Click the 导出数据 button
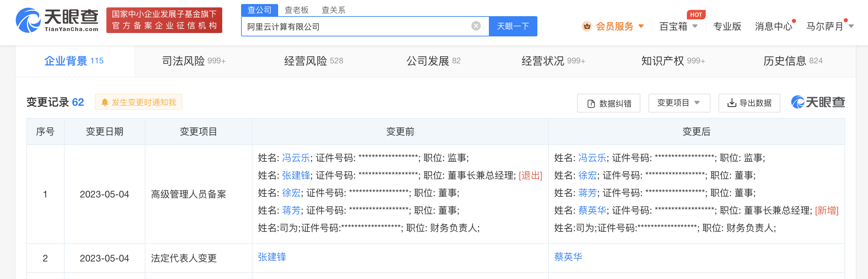 (x=749, y=103)
